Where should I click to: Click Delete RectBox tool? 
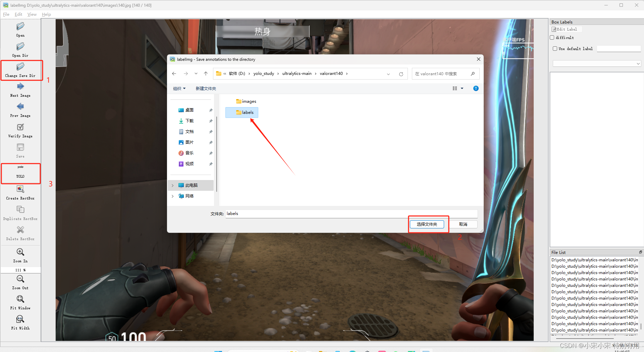[x=20, y=233]
